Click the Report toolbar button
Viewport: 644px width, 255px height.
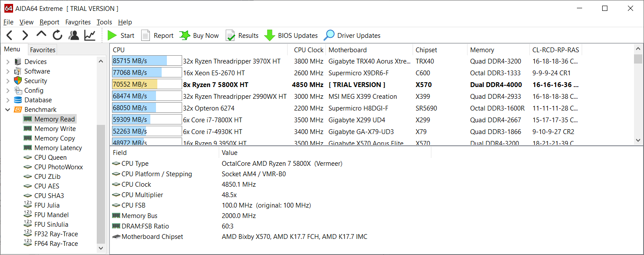coord(157,35)
